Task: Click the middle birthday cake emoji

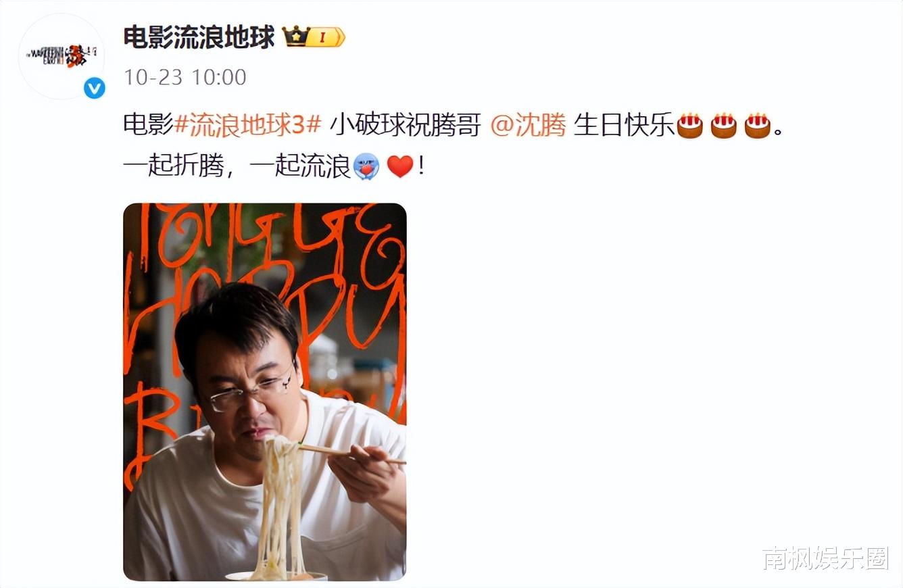Action: (724, 126)
